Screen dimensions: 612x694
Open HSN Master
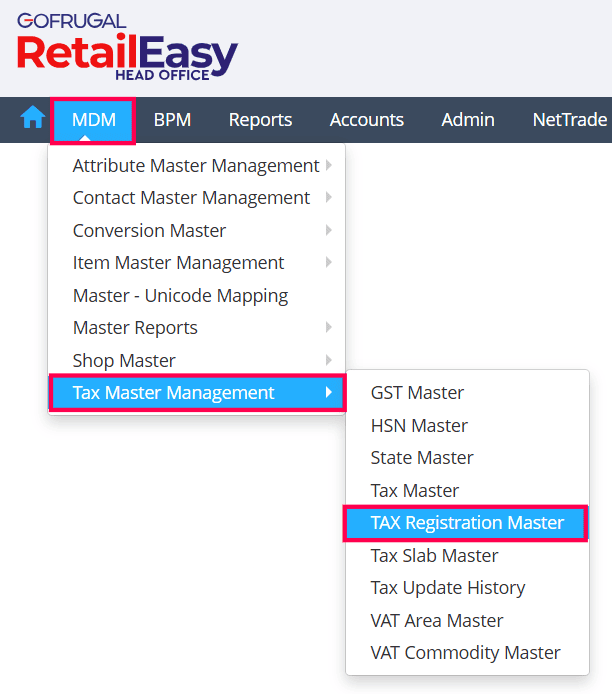click(x=467, y=426)
